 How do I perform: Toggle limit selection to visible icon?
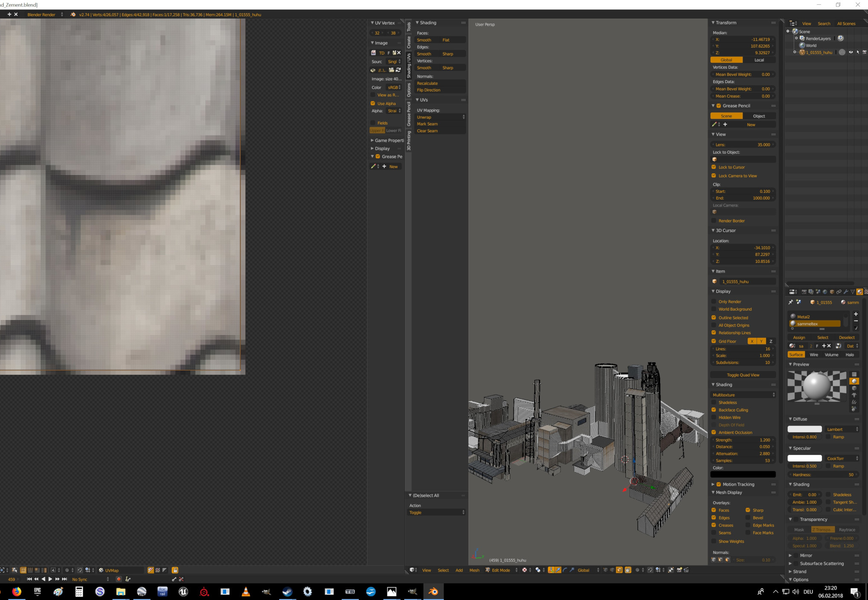point(628,570)
